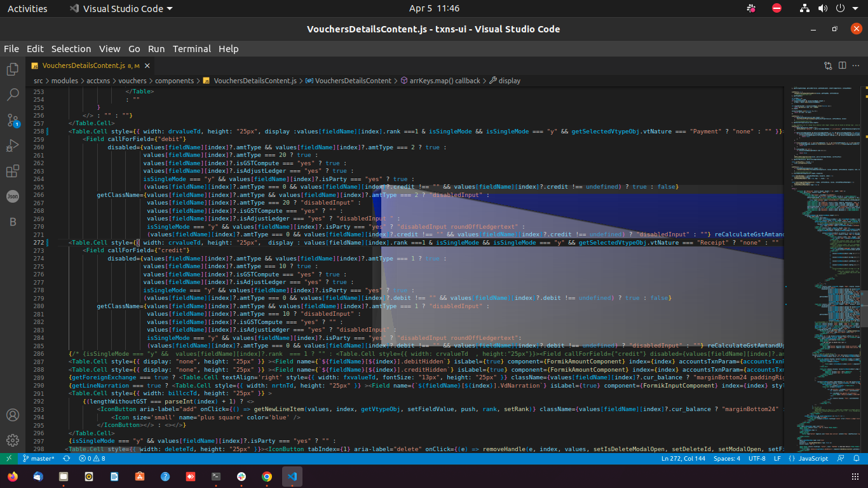This screenshot has width=868, height=488.
Task: Select the Run and Debug icon
Action: 12,146
